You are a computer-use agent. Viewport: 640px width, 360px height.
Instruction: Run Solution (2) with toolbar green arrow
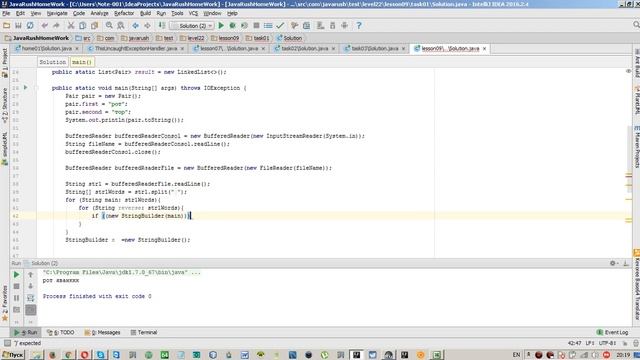pos(221,25)
